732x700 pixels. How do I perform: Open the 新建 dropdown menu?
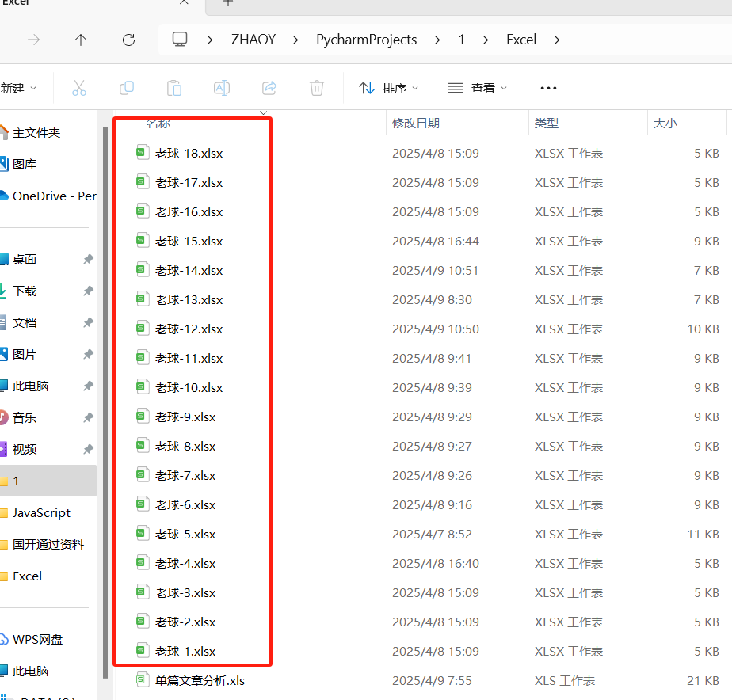point(19,88)
